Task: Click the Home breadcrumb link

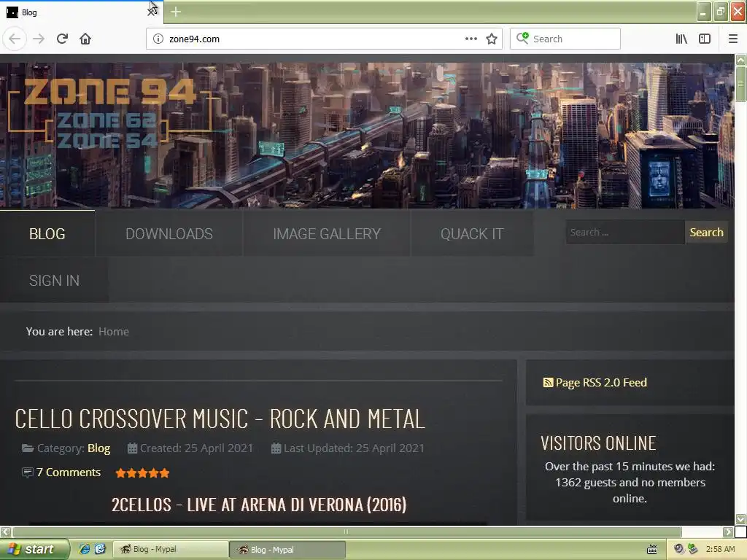Action: (113, 332)
